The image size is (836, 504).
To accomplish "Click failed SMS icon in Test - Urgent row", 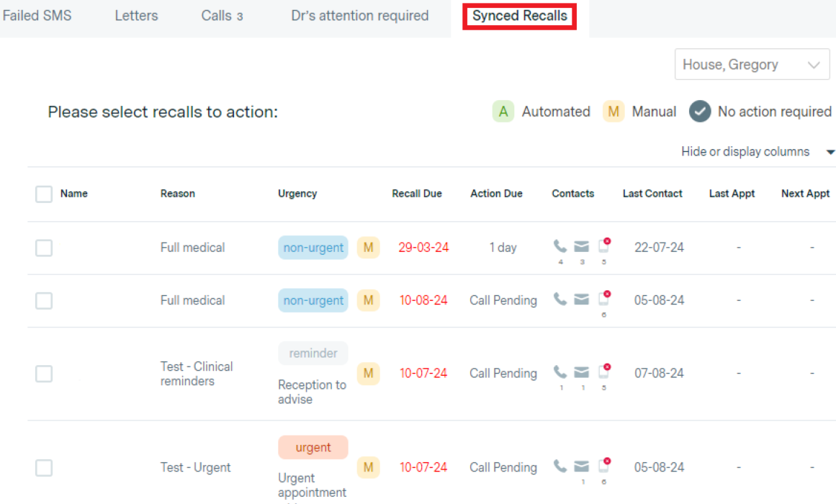I will pyautogui.click(x=604, y=466).
